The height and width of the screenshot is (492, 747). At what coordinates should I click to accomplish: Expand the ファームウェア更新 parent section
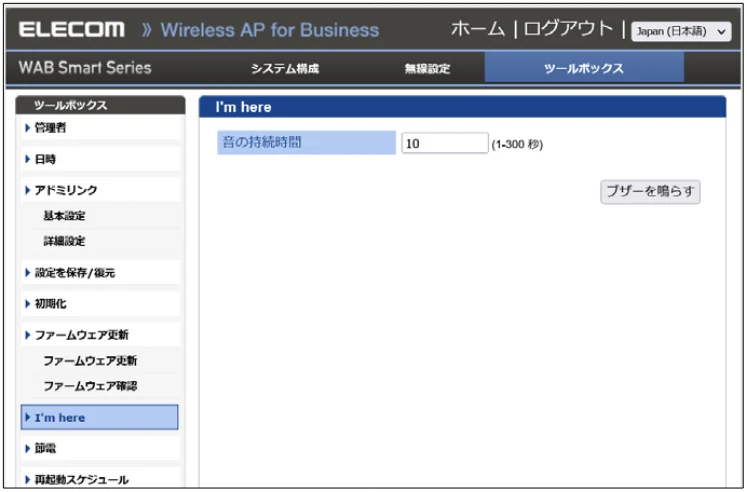click(101, 335)
